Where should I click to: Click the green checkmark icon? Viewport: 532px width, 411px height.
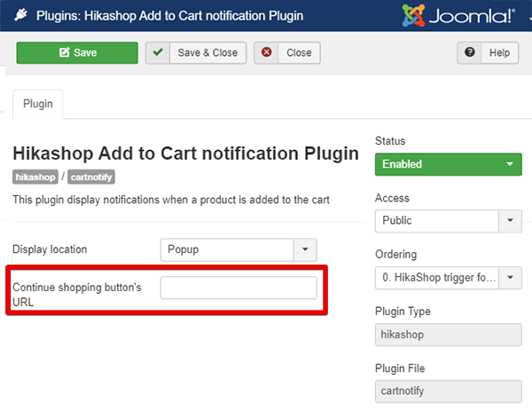click(x=158, y=52)
